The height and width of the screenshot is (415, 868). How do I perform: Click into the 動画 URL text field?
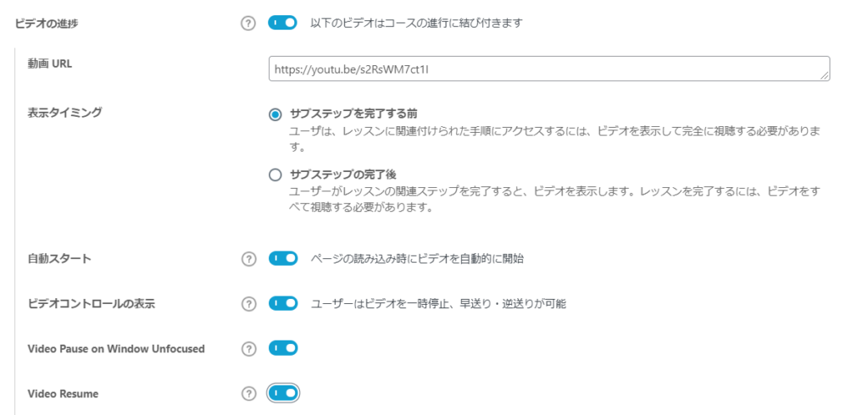pyautogui.click(x=549, y=69)
